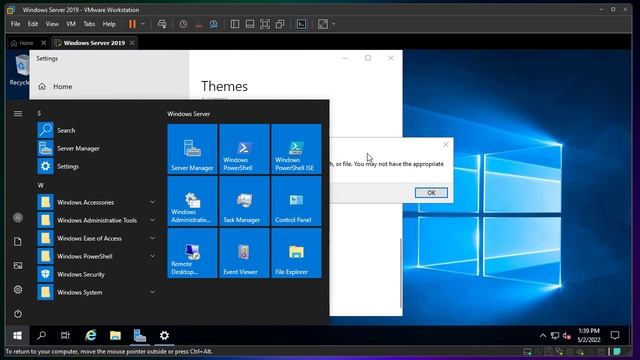Expand Windows Administrative Tools folder
Viewport: 640px width, 360px height.
(97, 220)
